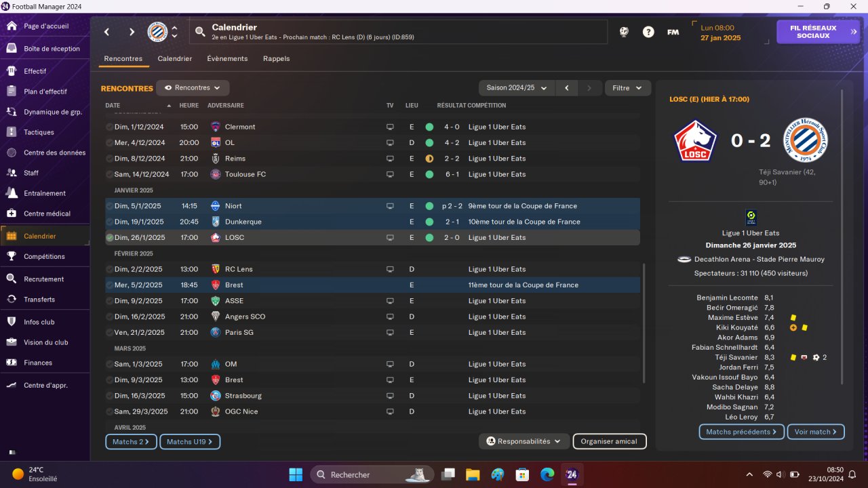Screen dimensions: 868x488
Task: Click the Montpellier club badge in the header
Action: coord(157,32)
